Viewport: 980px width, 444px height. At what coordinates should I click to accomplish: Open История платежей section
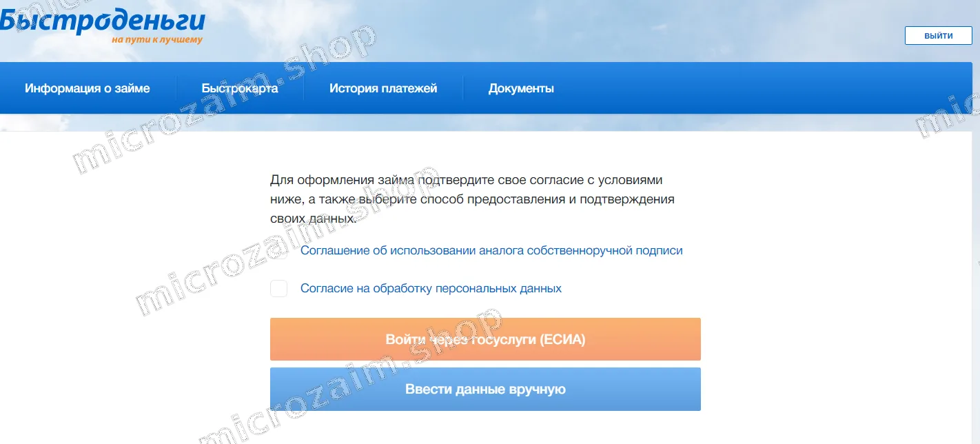(383, 88)
